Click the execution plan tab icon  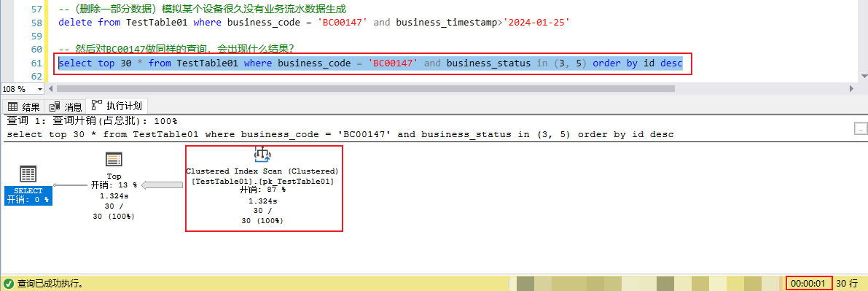point(97,105)
